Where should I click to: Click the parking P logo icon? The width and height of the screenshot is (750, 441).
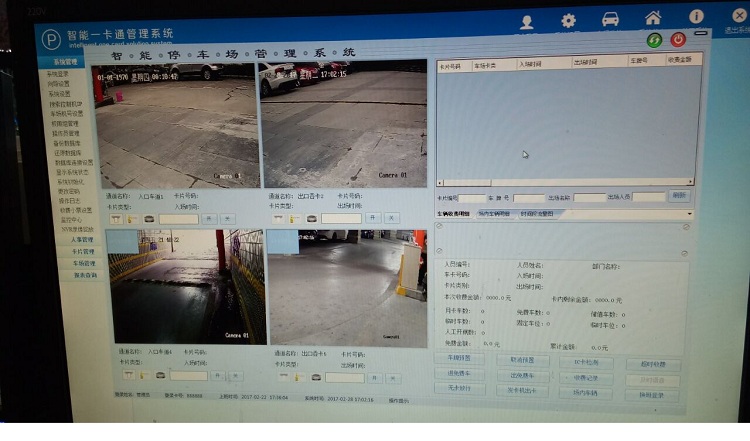click(x=51, y=39)
